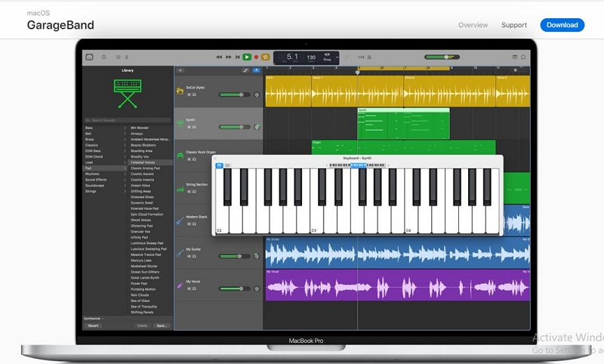Image resolution: width=604 pixels, height=364 pixels.
Task: Adjust the Synth track volume slider
Action: click(235, 127)
